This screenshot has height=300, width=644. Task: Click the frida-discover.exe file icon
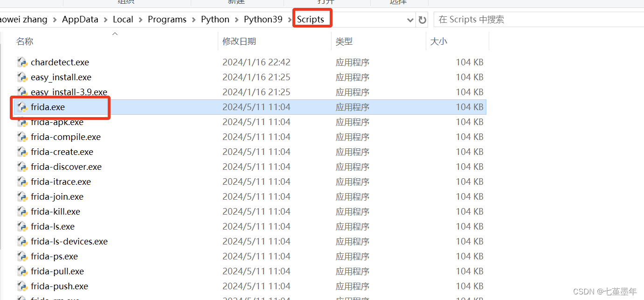click(22, 167)
